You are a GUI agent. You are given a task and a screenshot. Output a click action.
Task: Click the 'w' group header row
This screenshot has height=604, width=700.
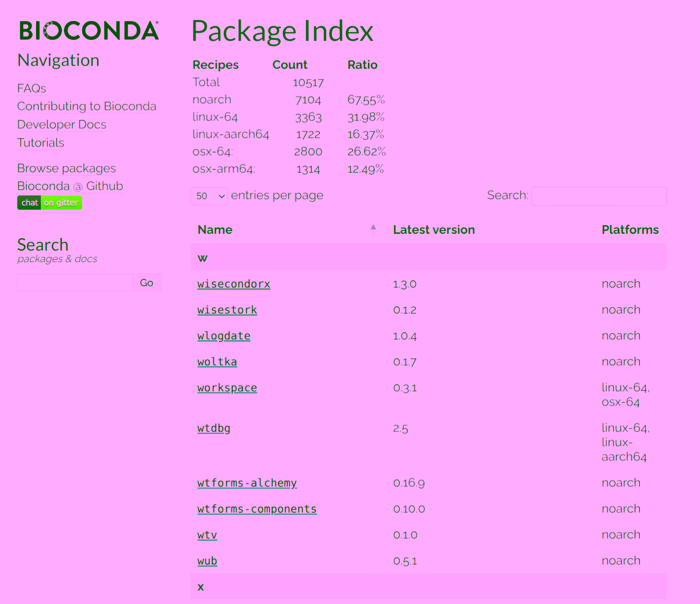coord(429,257)
